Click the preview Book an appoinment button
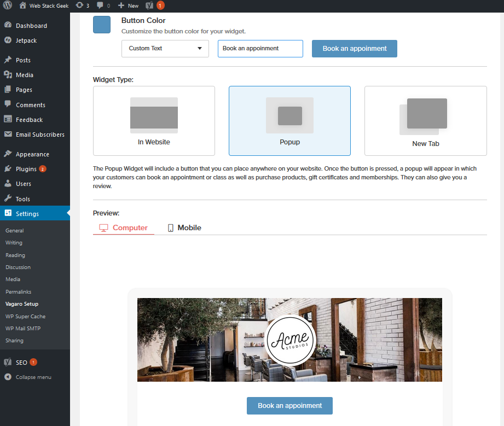Image resolution: width=504 pixels, height=426 pixels. click(289, 405)
